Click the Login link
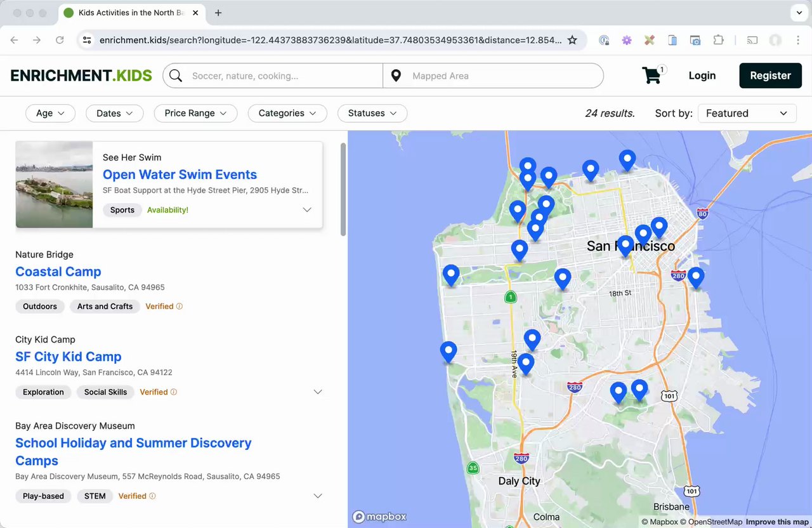The image size is (812, 528). [x=702, y=76]
